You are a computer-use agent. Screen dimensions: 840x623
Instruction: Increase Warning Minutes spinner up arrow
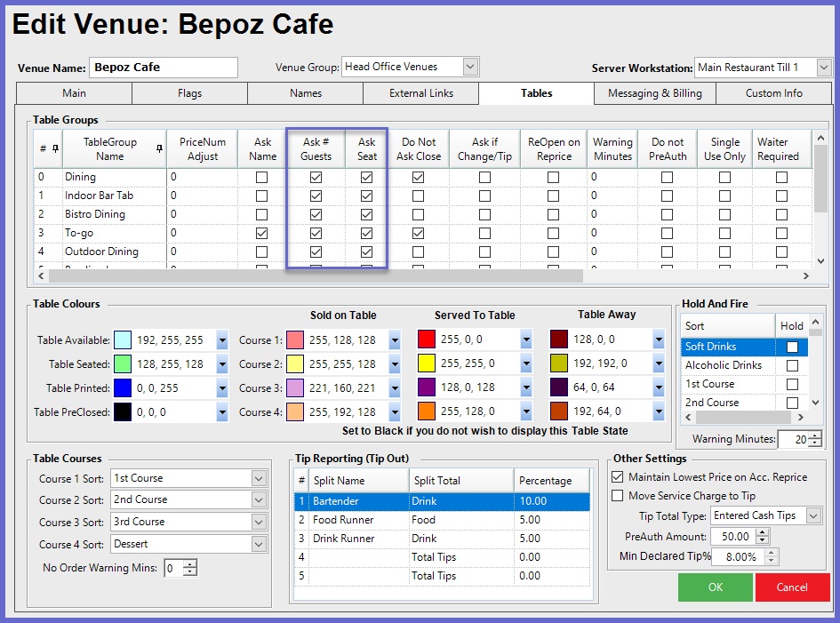815,435
